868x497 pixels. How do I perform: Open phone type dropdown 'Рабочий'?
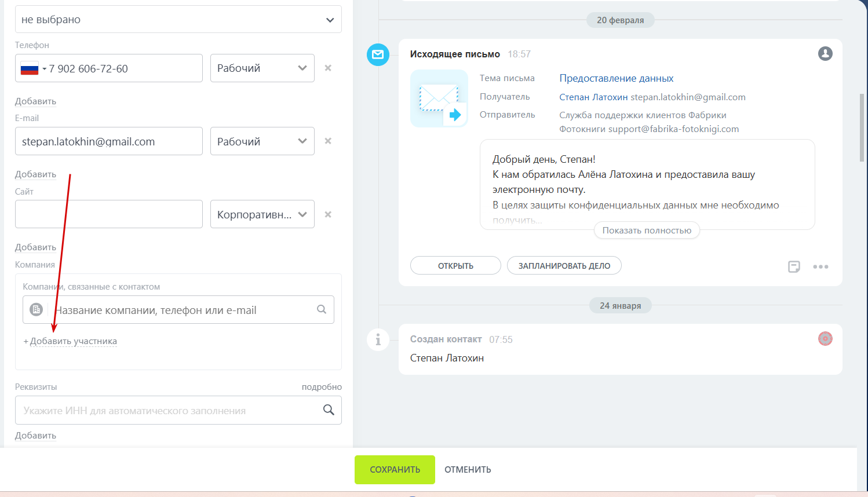coord(262,68)
